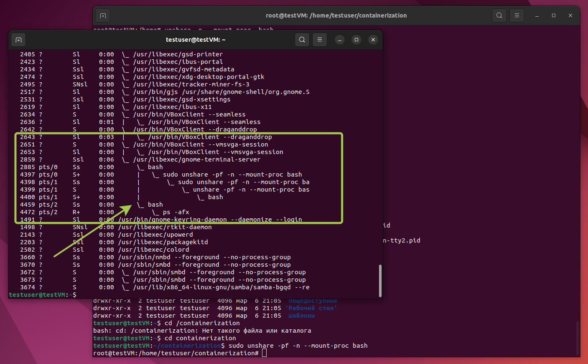Click 'tracker-miner-fs-3' process line
This screenshot has height=364, width=588.
135,84
